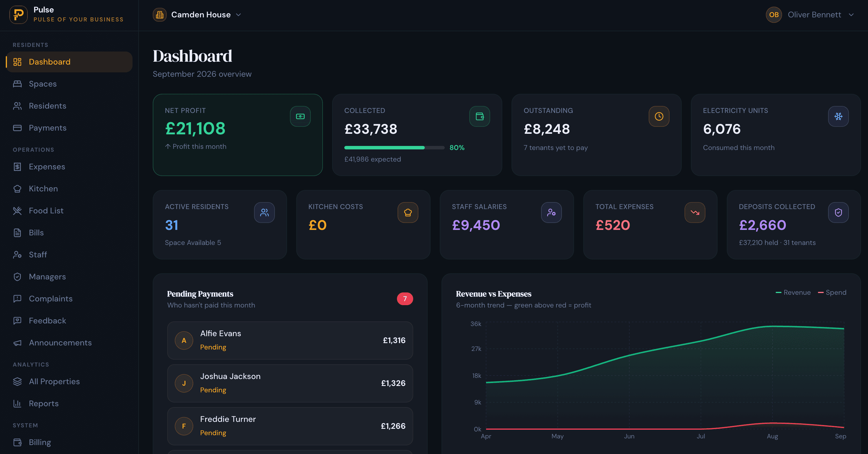Expand the Camden House property selector chevron
The height and width of the screenshot is (454, 868).
tap(239, 15)
